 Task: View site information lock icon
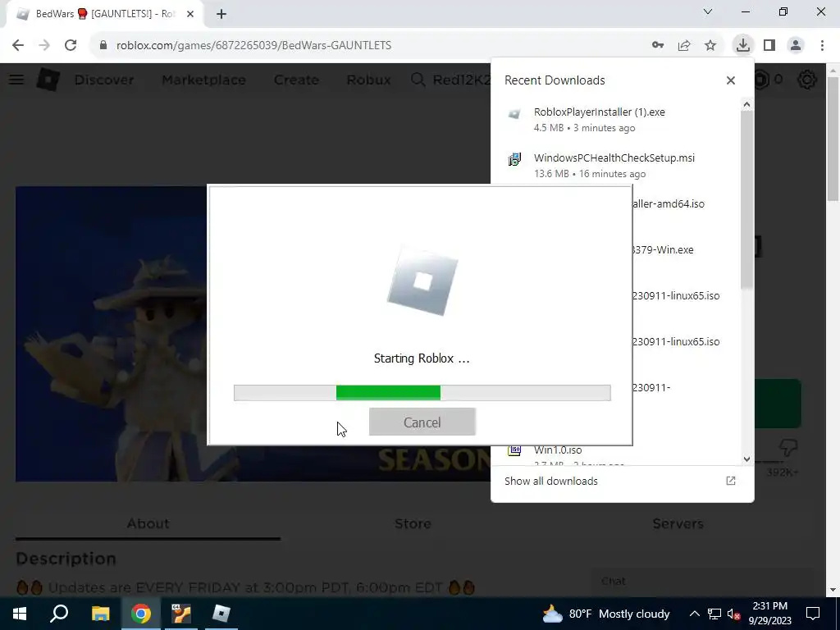pyautogui.click(x=103, y=45)
